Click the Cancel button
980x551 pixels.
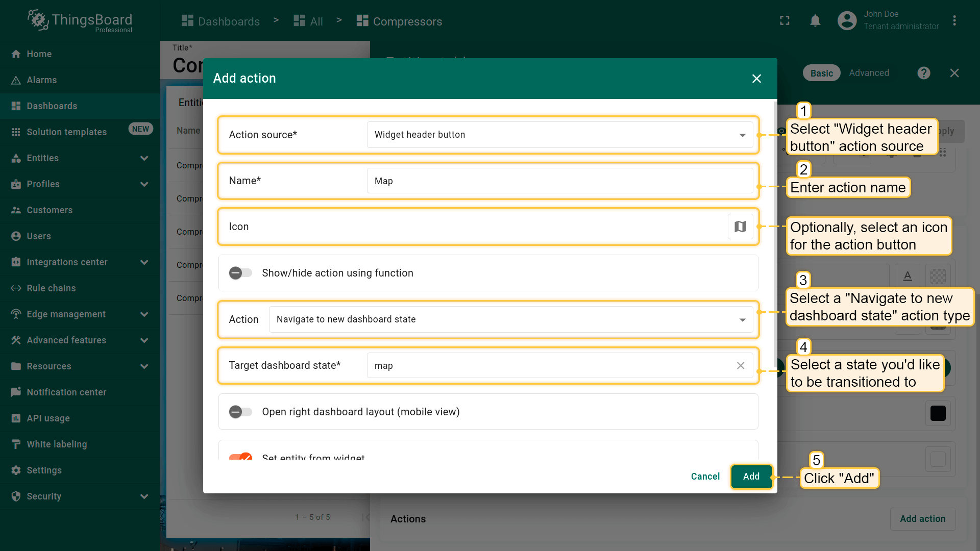coord(705,477)
